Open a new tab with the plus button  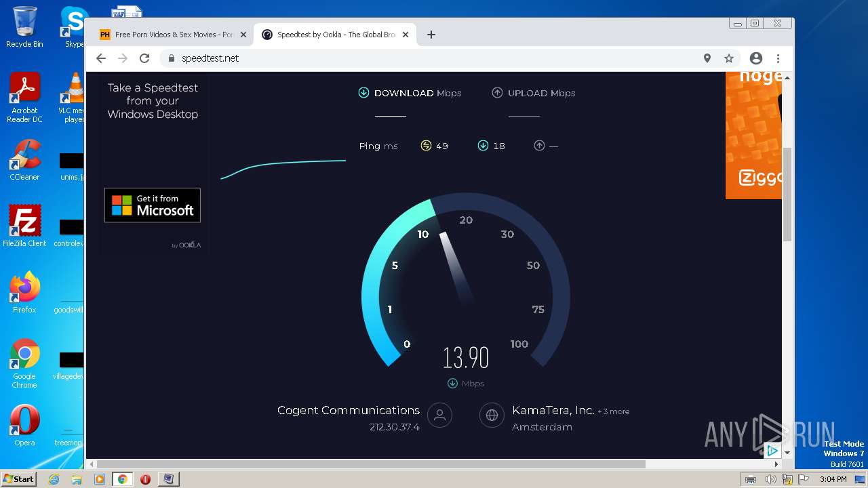(431, 35)
